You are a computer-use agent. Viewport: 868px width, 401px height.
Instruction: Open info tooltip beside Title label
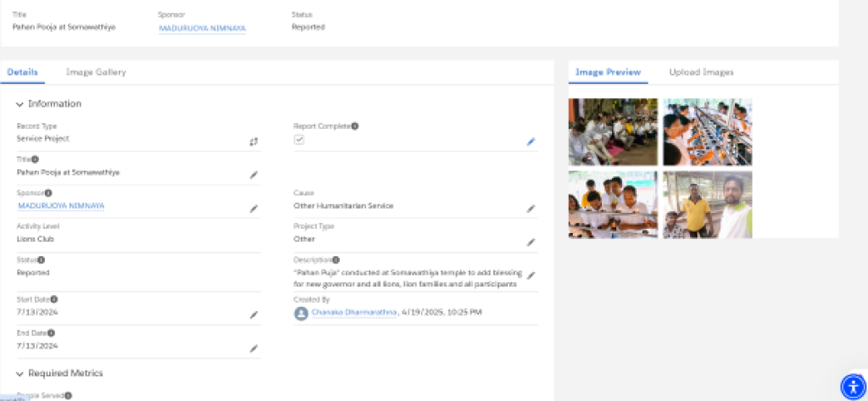point(35,159)
